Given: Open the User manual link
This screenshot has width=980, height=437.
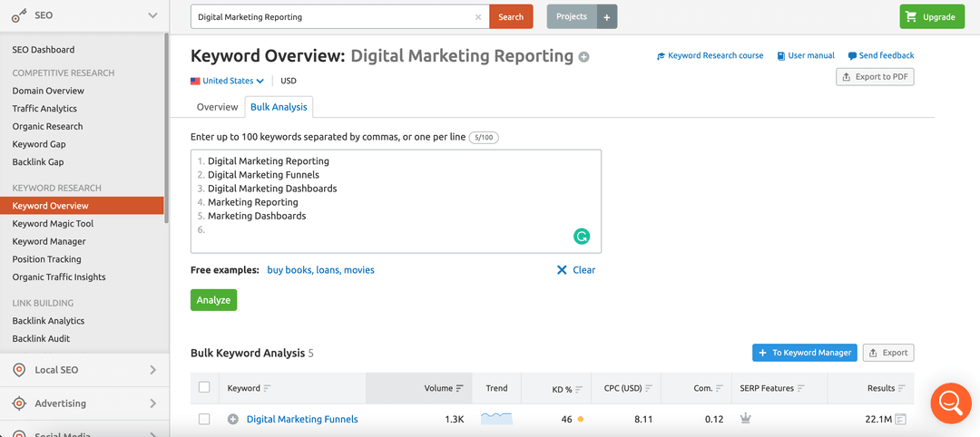Looking at the screenshot, I should click(806, 55).
